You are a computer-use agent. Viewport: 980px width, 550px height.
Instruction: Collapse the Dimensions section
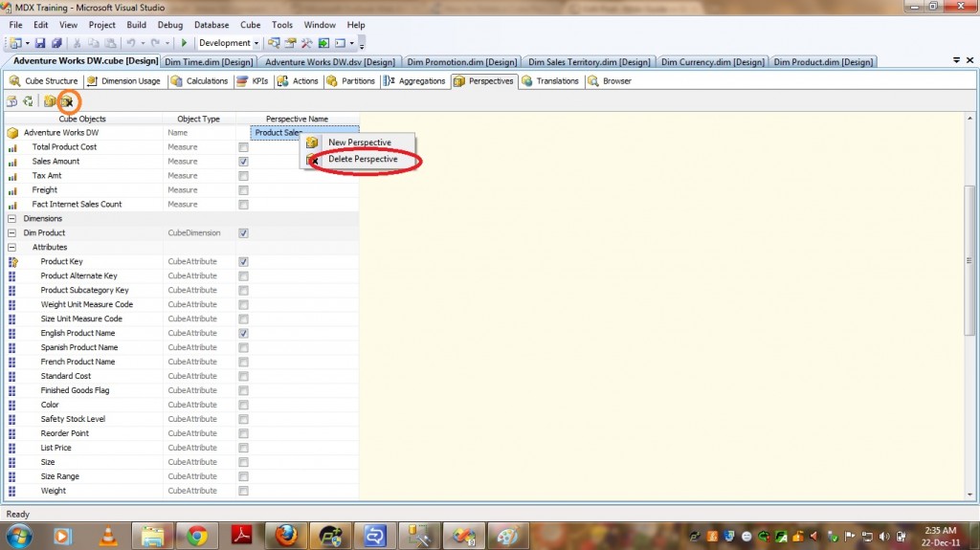point(12,219)
